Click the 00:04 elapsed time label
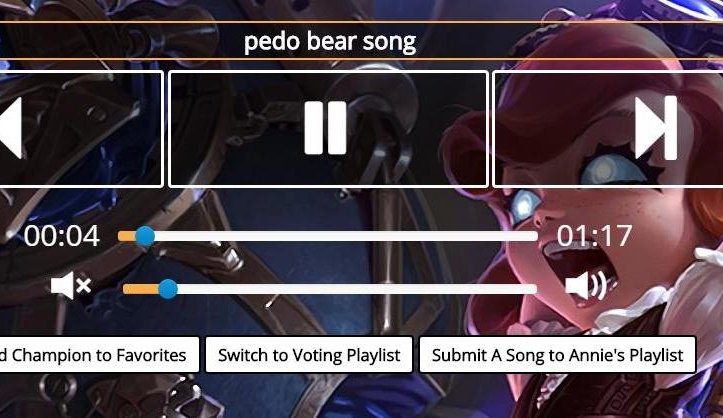 tap(62, 236)
